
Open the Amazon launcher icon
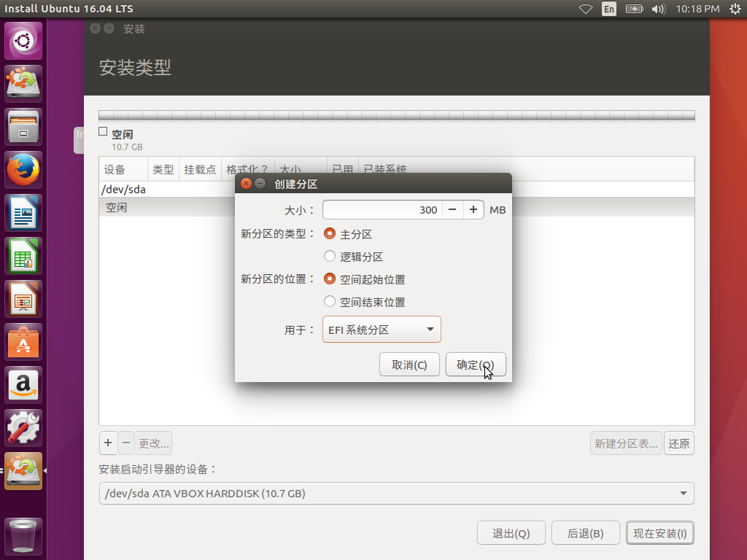(x=23, y=385)
